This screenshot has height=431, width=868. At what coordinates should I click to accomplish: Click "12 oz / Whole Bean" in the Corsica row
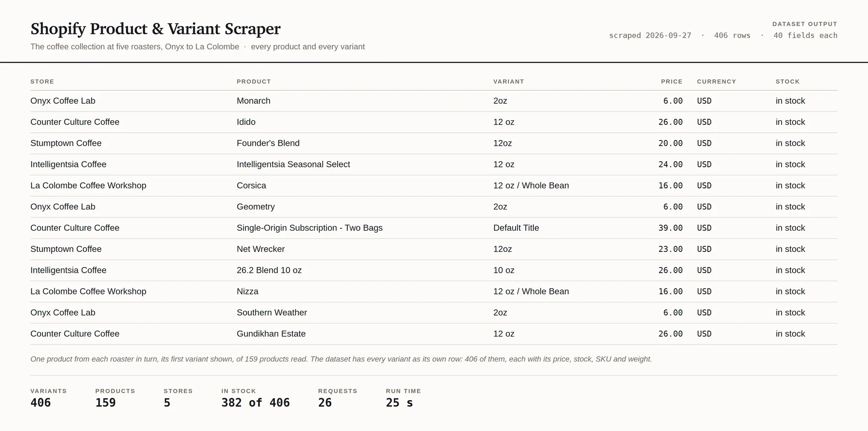[531, 186]
